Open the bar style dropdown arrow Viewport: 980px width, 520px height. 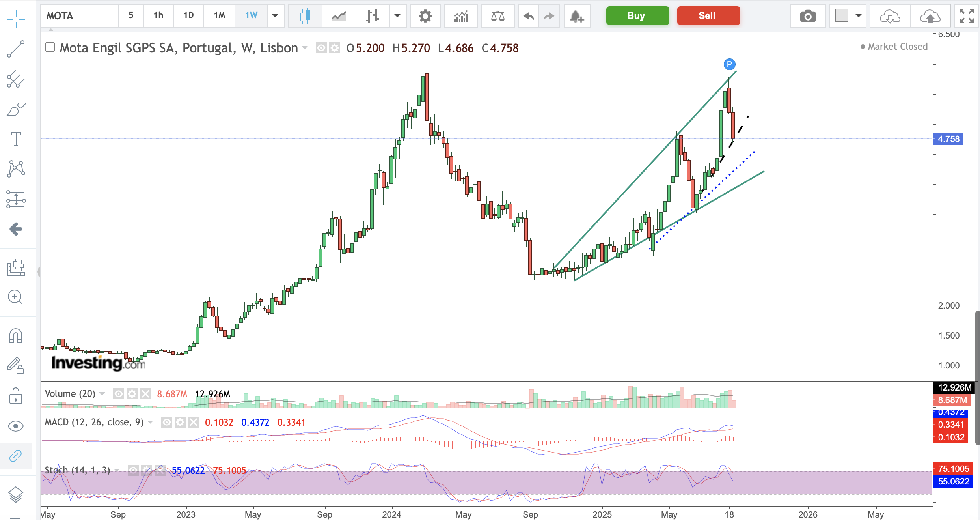pyautogui.click(x=397, y=16)
